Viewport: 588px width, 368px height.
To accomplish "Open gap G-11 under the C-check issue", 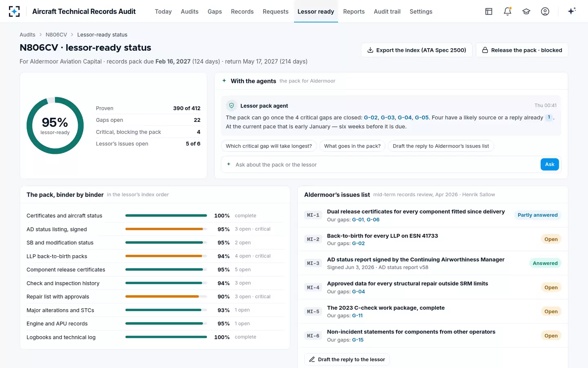I will [357, 316].
